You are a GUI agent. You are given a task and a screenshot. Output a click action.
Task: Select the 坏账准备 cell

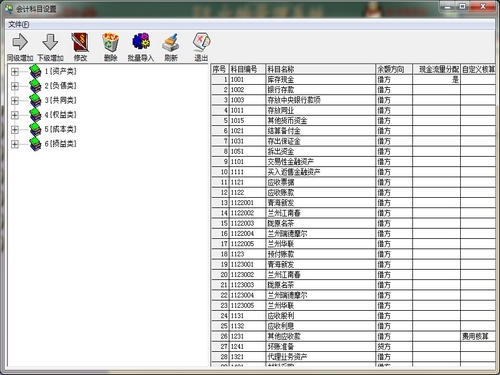pos(320,347)
